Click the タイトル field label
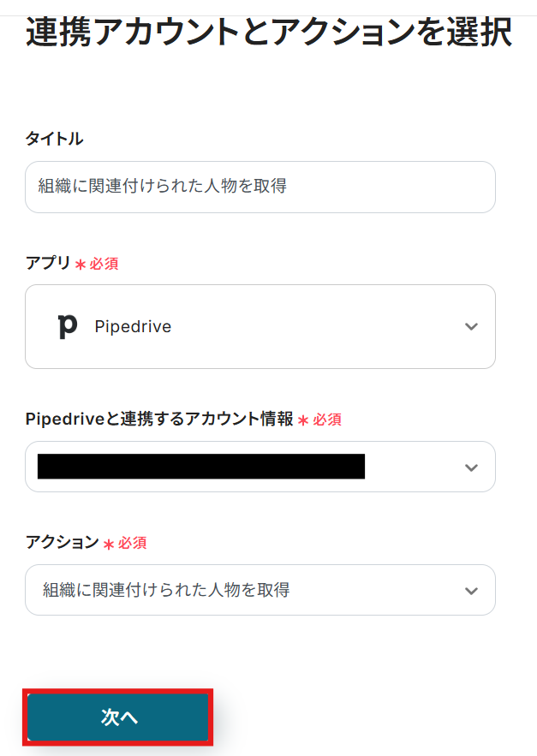Image resolution: width=537 pixels, height=756 pixels. 54,139
